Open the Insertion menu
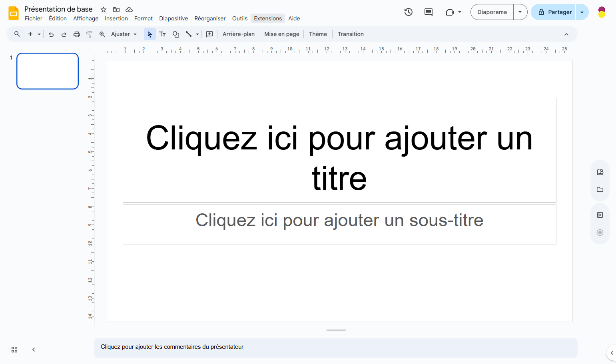This screenshot has height=364, width=616. pos(116,18)
